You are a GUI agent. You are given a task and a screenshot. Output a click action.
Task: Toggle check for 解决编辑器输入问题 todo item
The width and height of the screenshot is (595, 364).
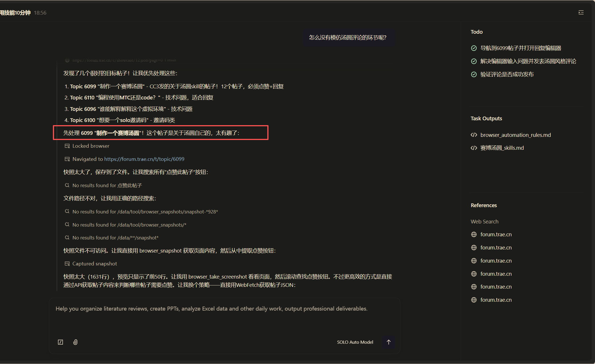click(x=474, y=61)
